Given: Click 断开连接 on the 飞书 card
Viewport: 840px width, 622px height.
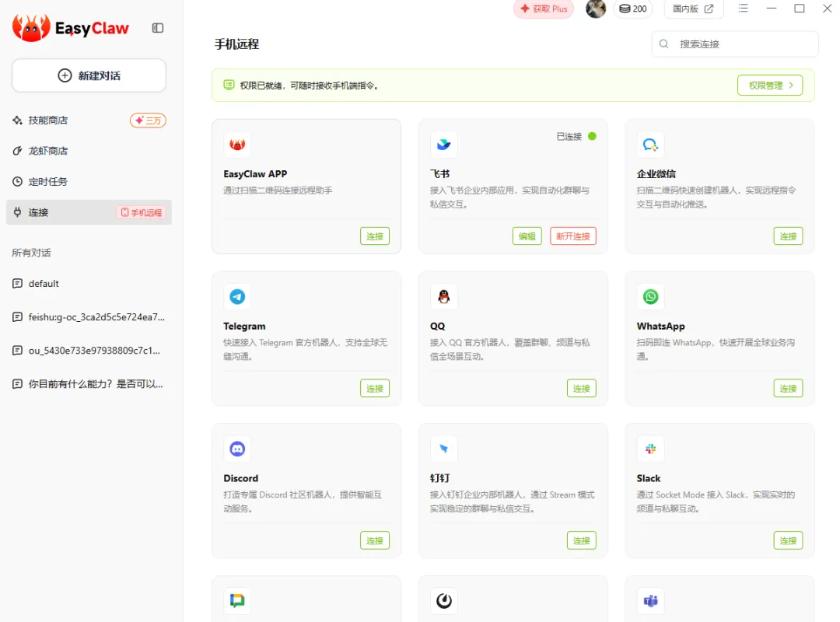Looking at the screenshot, I should tap(573, 236).
